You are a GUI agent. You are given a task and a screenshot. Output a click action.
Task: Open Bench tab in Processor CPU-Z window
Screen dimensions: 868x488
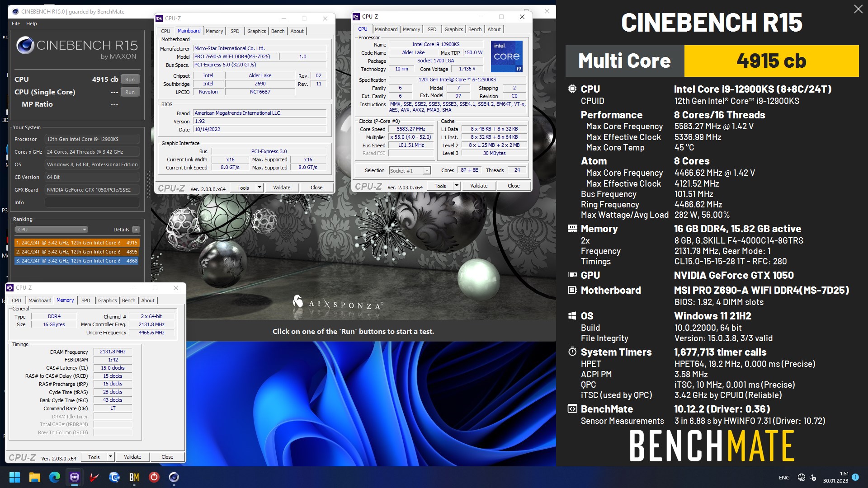click(x=475, y=29)
